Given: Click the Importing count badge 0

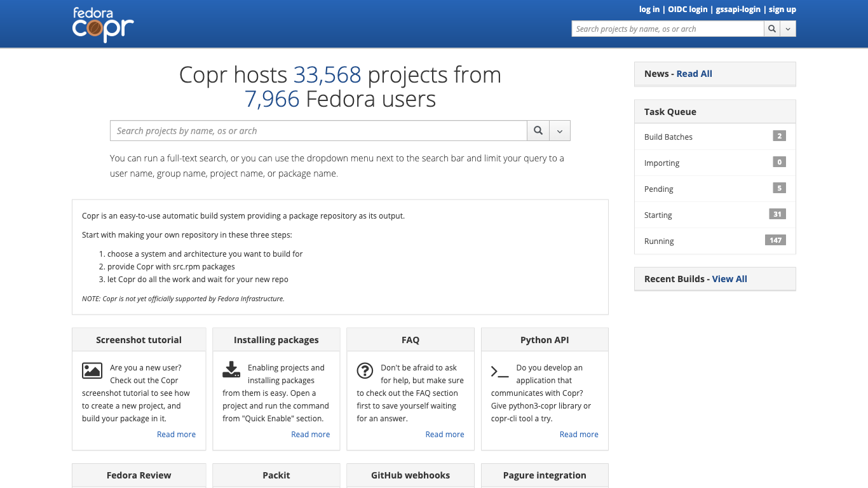Looking at the screenshot, I should pyautogui.click(x=779, y=162).
